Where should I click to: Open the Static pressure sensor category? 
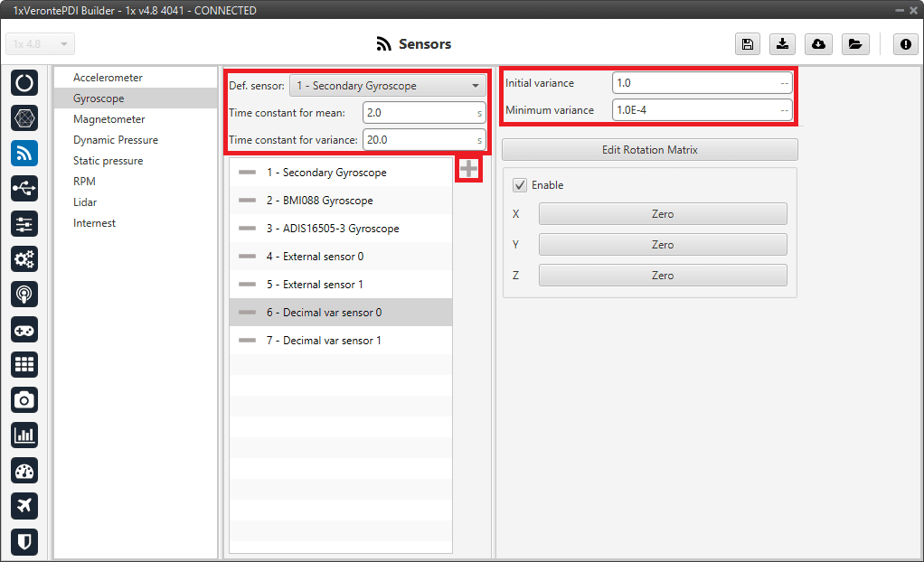pyautogui.click(x=108, y=161)
